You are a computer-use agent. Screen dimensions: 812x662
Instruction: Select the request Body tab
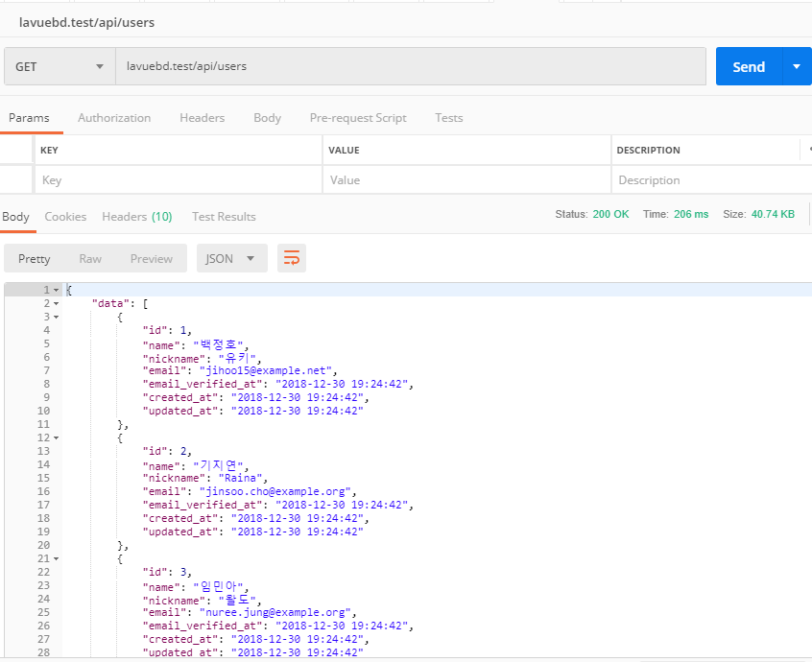267,118
